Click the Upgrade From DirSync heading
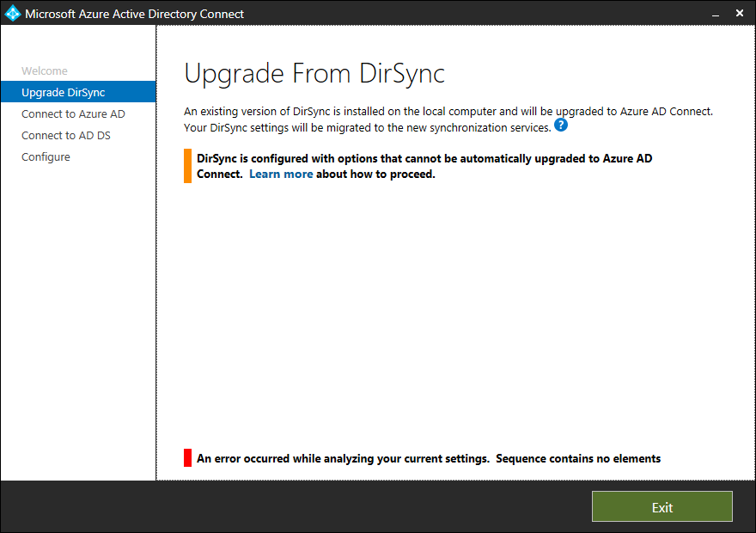This screenshot has height=533, width=756. (314, 74)
